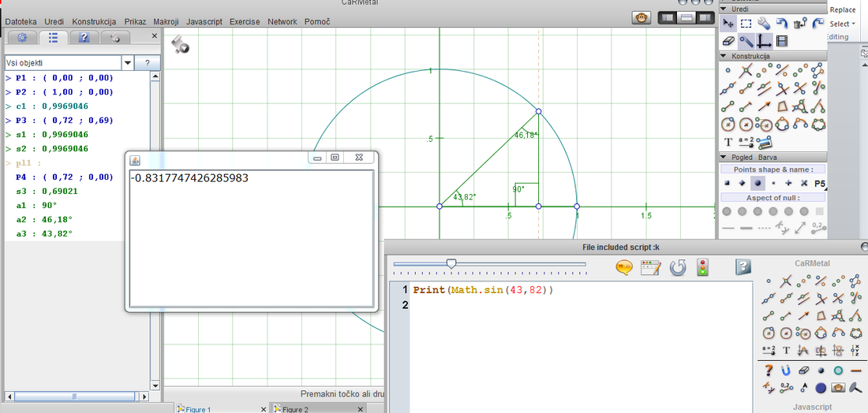Click the circular arrow reload icon in the script editor
This screenshot has width=868, height=413.
point(677,268)
